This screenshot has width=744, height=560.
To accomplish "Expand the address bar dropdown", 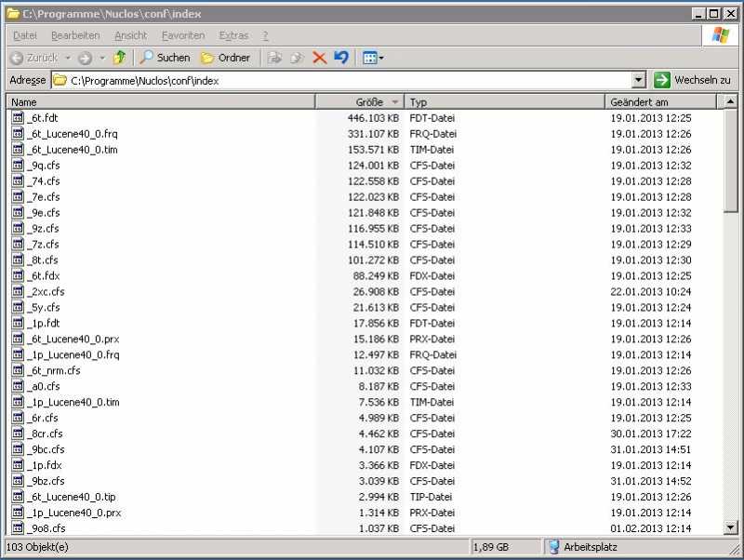I will pyautogui.click(x=639, y=80).
